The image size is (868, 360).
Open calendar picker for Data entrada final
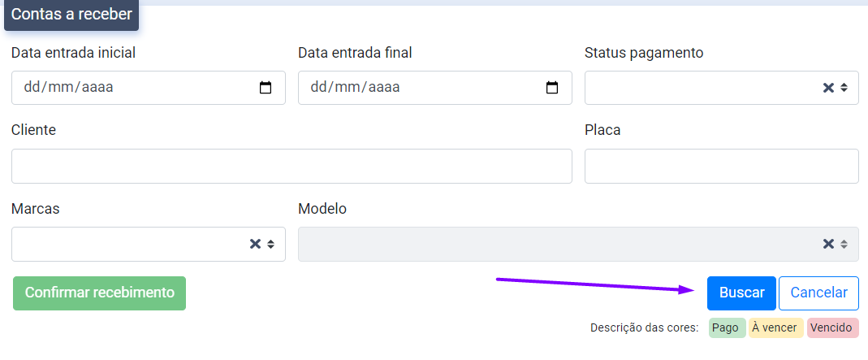(552, 88)
